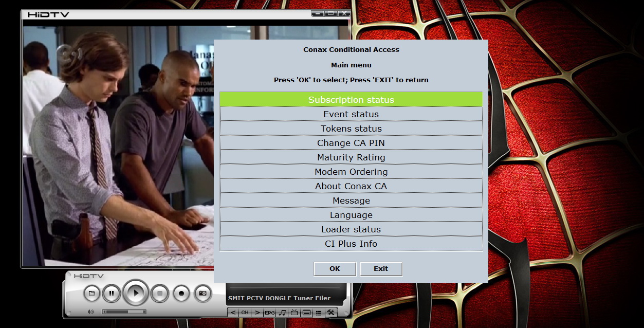The image size is (644, 328).
Task: Select Subscription status menu entry
Action: tap(351, 100)
